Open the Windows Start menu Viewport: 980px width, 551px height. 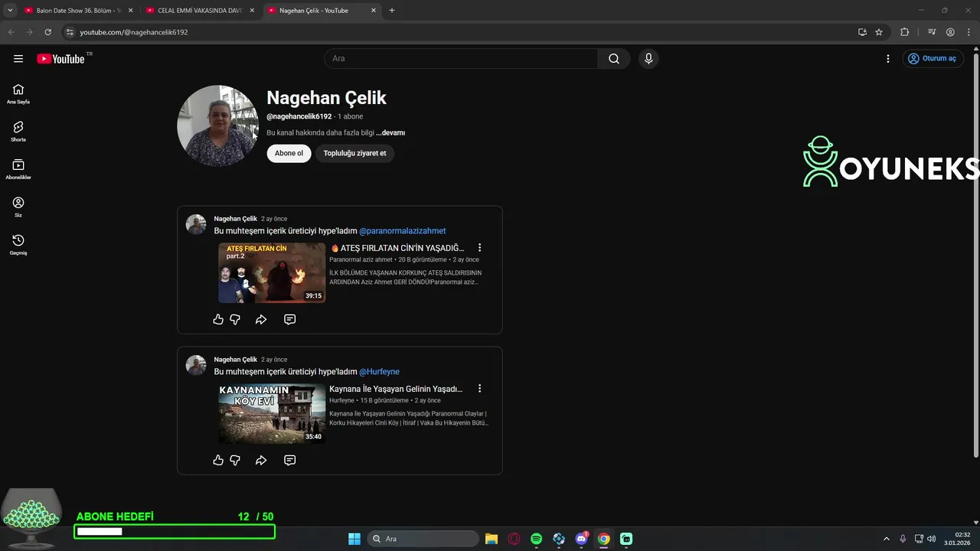tap(354, 539)
